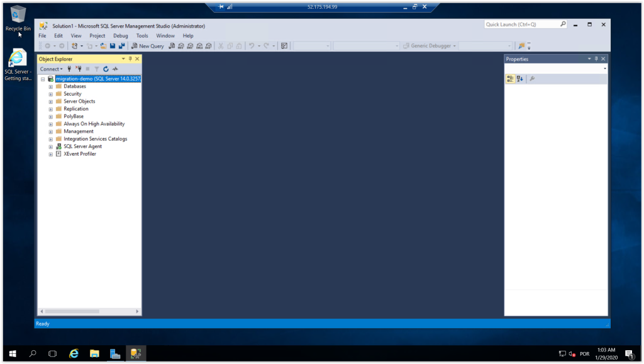Expand Integration Services Catalogs node
644x364 pixels.
50,139
